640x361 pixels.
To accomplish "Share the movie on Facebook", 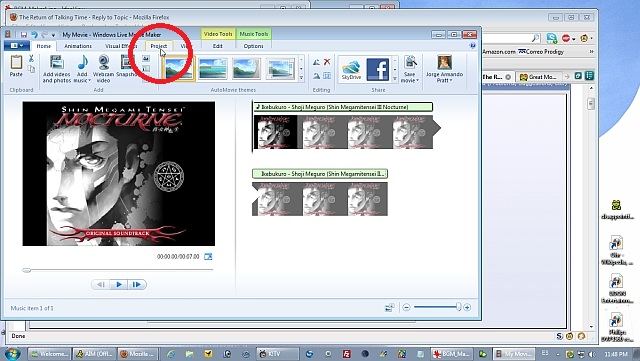I will (x=378, y=69).
